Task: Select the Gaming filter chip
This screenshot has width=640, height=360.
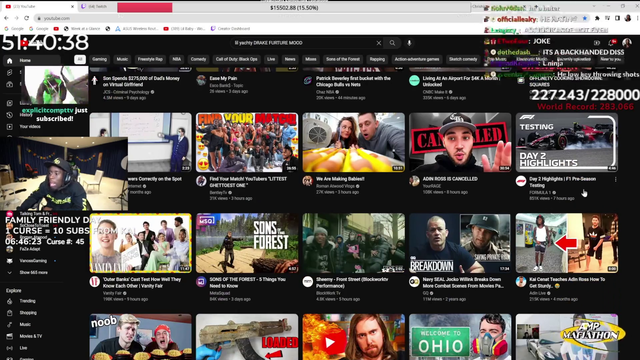Action: coord(99,59)
